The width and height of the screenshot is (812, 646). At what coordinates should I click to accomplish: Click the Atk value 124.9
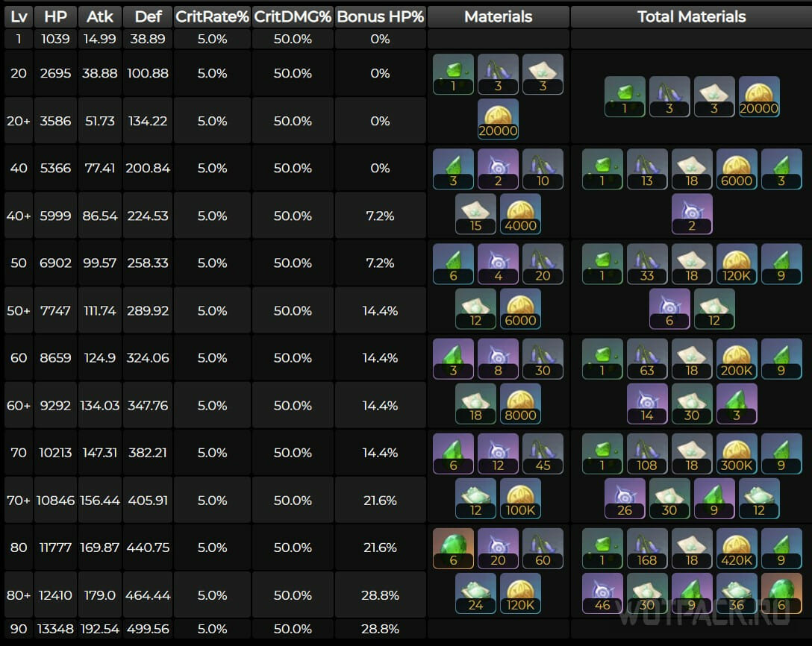click(x=100, y=357)
